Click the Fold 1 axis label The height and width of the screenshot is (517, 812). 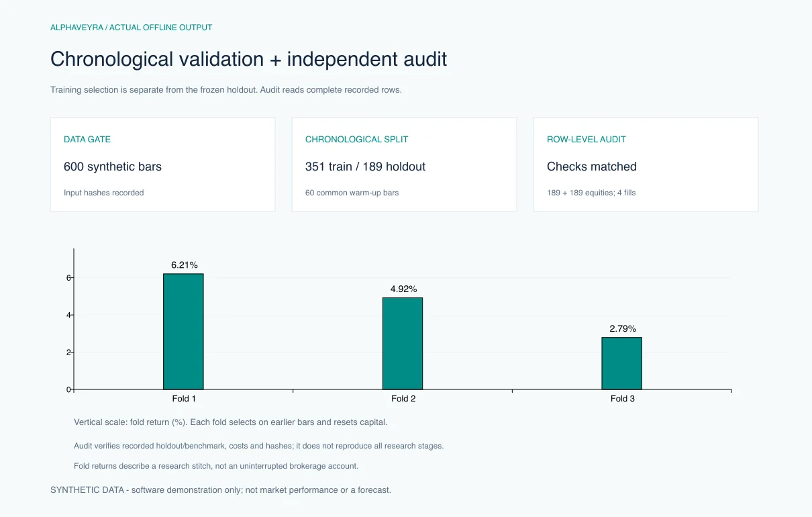coord(184,399)
